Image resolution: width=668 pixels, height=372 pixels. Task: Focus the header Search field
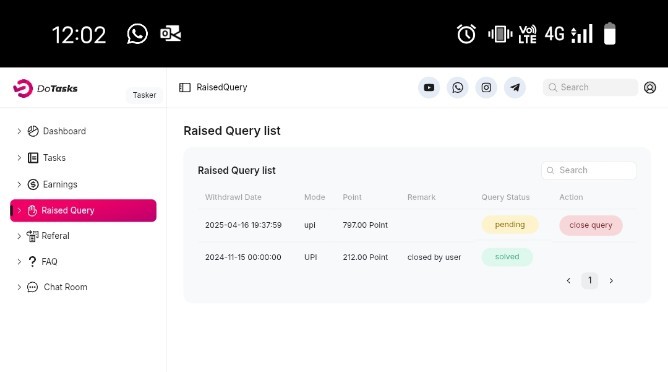point(590,87)
